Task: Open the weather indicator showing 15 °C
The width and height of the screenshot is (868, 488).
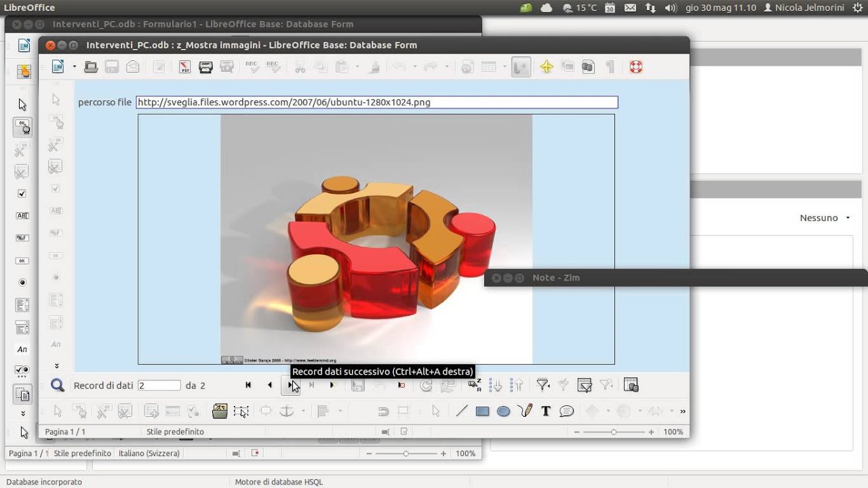Action: (x=580, y=8)
